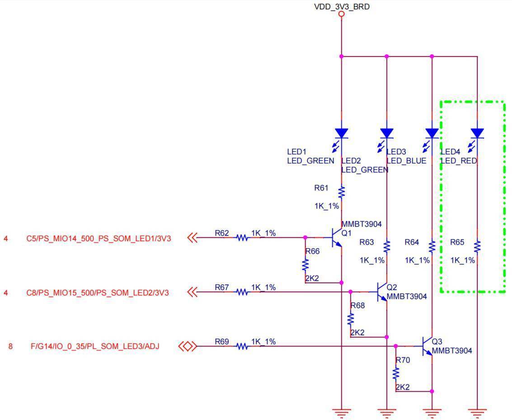Click the ground symbol under Q3

coord(432,413)
